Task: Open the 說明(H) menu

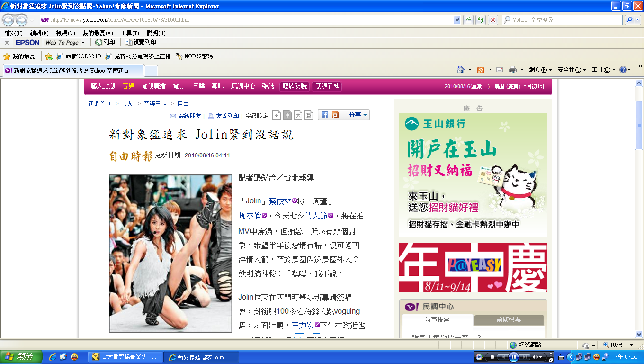Action: pos(156,33)
